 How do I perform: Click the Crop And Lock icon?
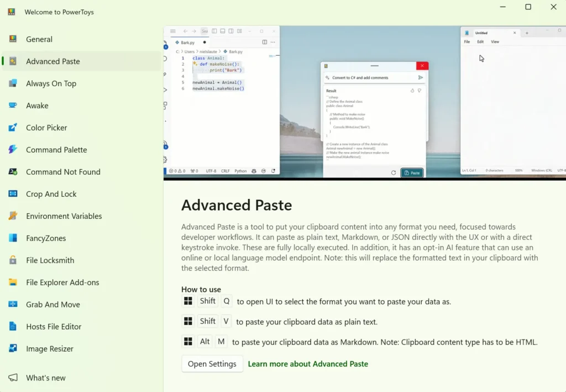(13, 194)
